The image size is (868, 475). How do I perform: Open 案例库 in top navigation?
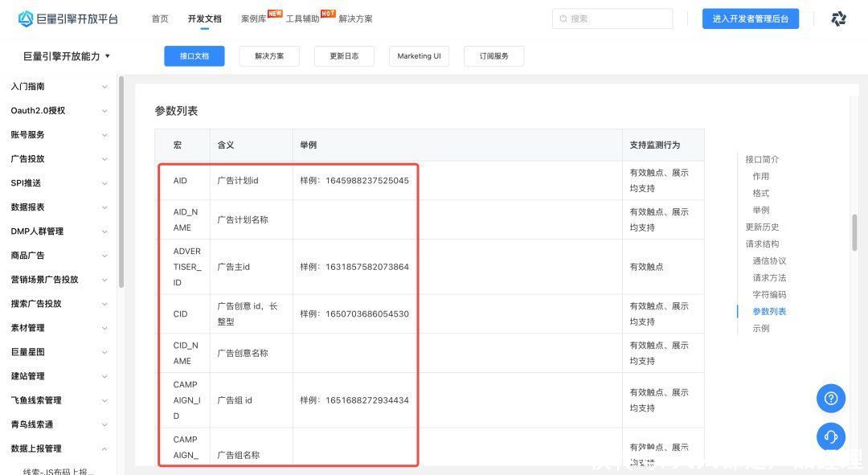click(x=253, y=18)
